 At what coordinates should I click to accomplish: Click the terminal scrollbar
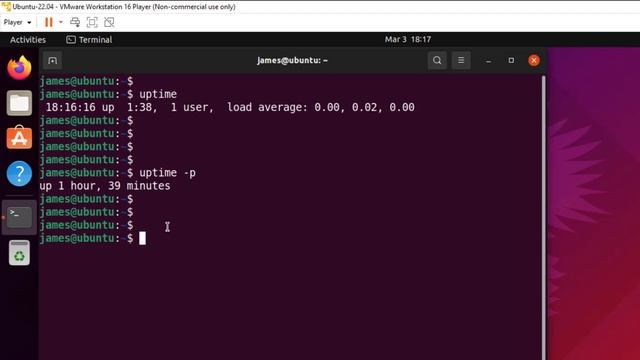[543, 218]
